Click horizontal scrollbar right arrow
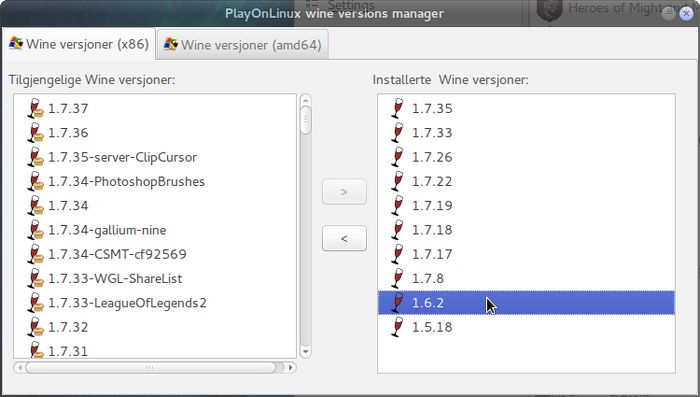Image resolution: width=700 pixels, height=397 pixels. (x=291, y=368)
